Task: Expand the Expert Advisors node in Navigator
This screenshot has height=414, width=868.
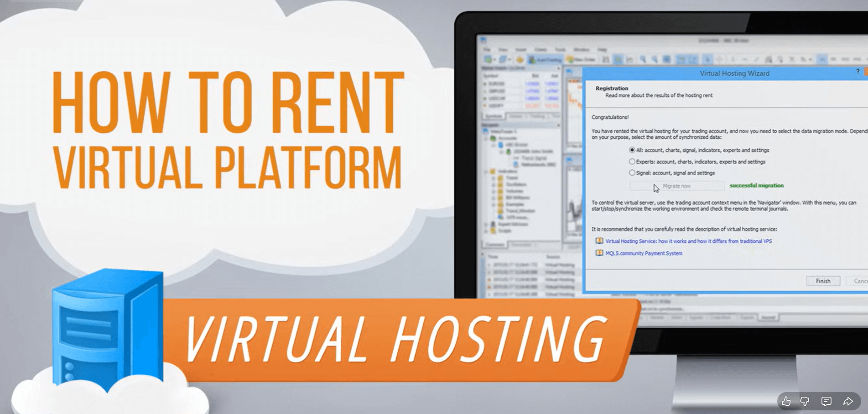Action: [x=486, y=224]
